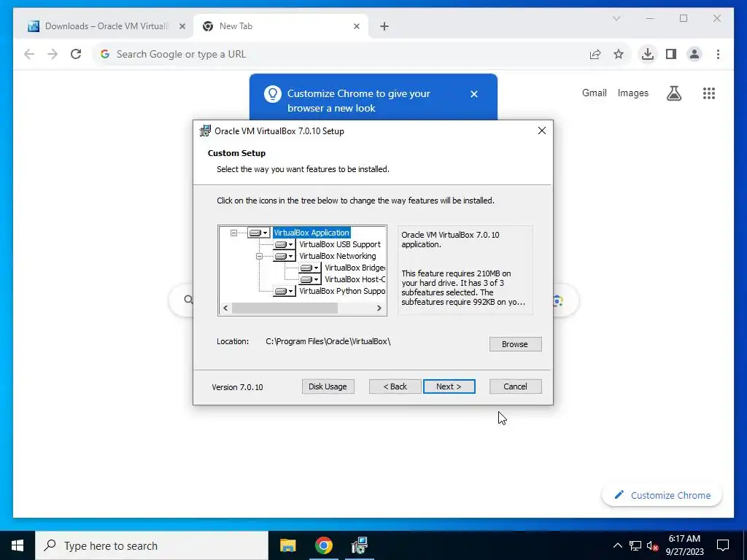Open the Windows Start menu

(18, 545)
